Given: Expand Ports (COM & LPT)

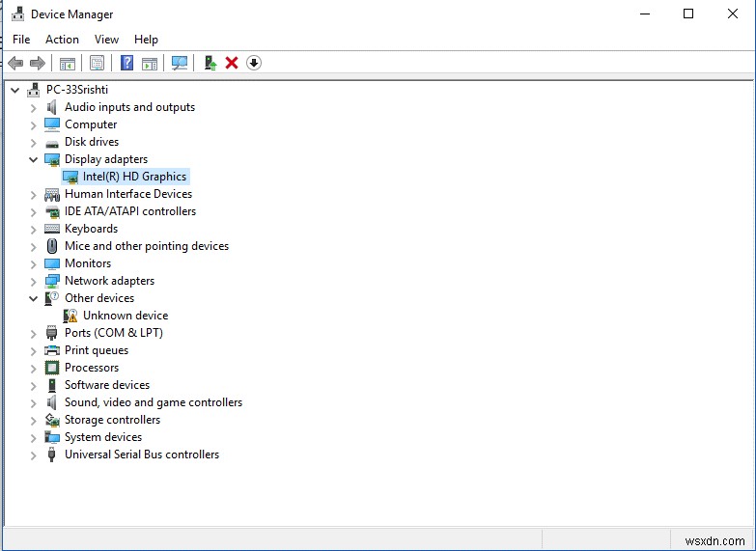Looking at the screenshot, I should point(33,334).
